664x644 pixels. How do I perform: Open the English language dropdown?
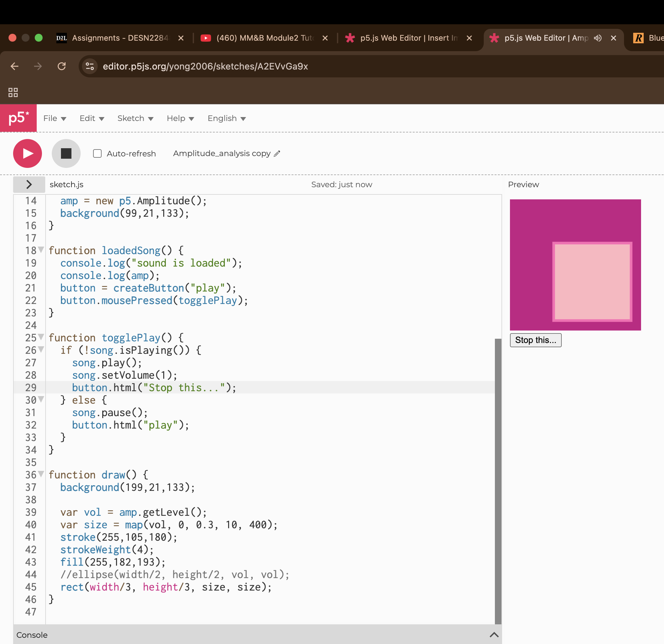(x=227, y=118)
